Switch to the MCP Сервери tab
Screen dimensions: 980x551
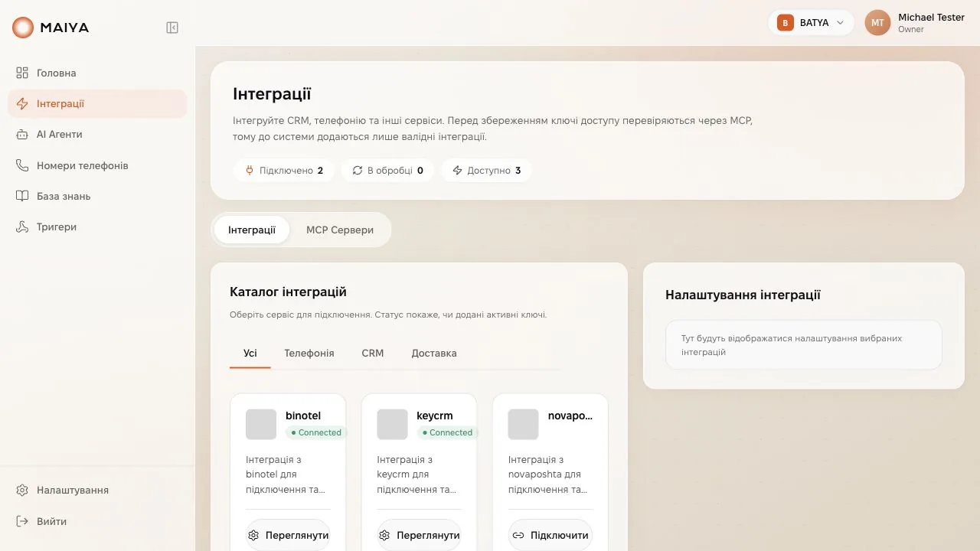(340, 230)
